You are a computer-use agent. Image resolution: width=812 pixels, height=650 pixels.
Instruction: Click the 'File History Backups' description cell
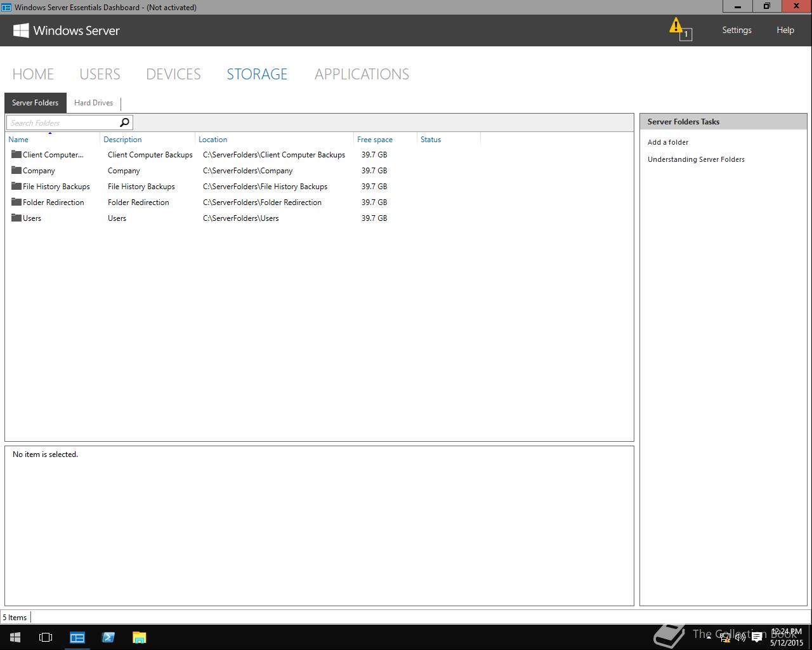(141, 187)
